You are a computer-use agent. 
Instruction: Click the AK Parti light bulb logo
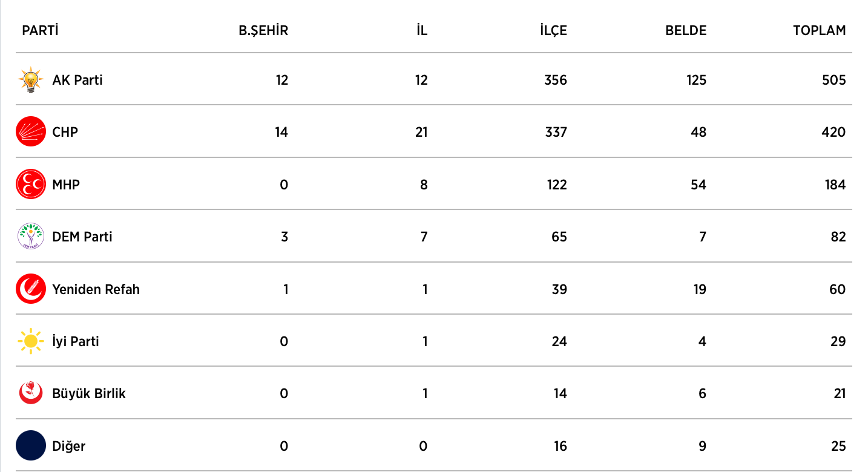tap(31, 80)
